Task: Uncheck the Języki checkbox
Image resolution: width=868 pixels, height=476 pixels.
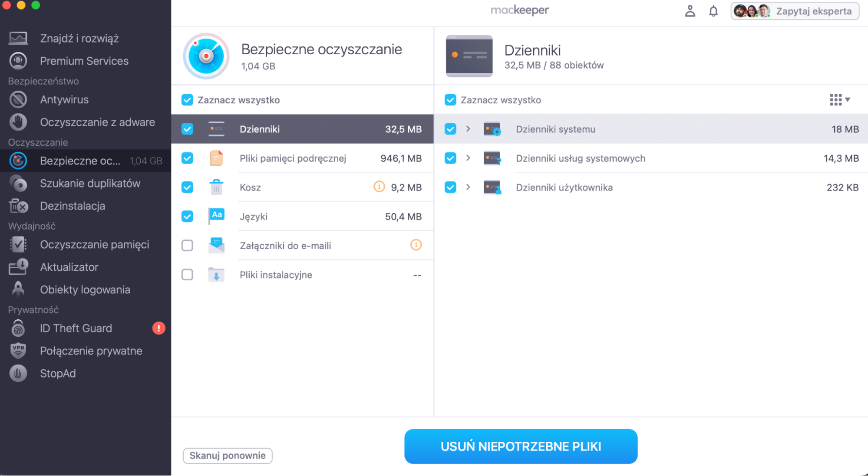Action: pos(187,216)
